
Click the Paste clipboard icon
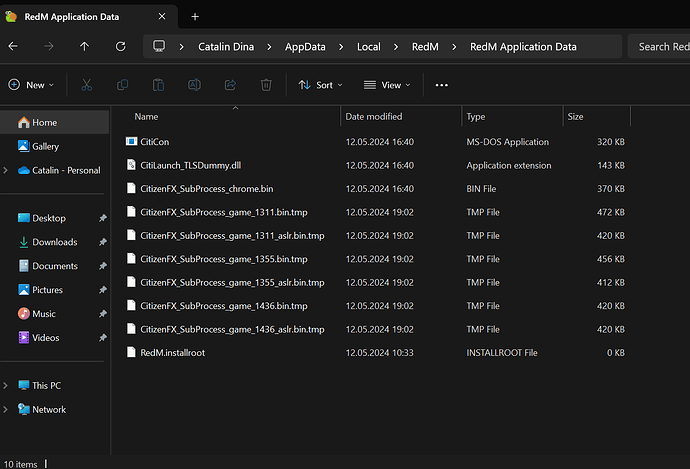tap(158, 85)
